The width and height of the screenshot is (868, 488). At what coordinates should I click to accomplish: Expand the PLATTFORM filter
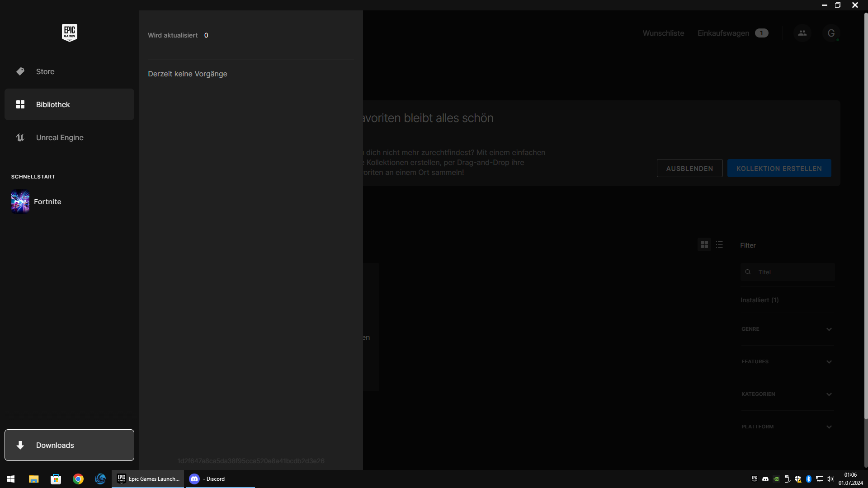point(787,427)
